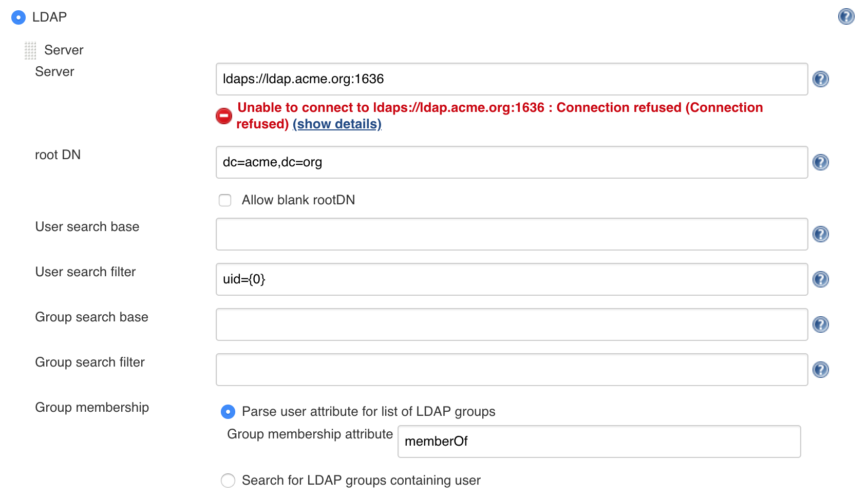Image resolution: width=868 pixels, height=498 pixels.
Task: Enable Allow blank rootDN
Action: pos(225,200)
